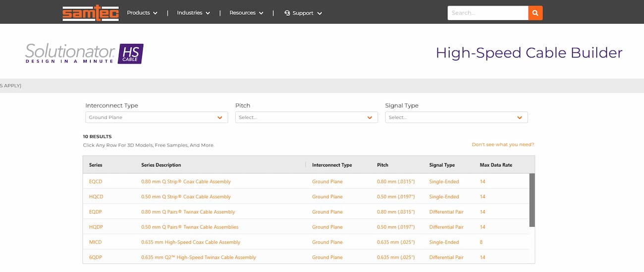Click the EQCD row's 0.80 mm pitch cell

pos(396,182)
